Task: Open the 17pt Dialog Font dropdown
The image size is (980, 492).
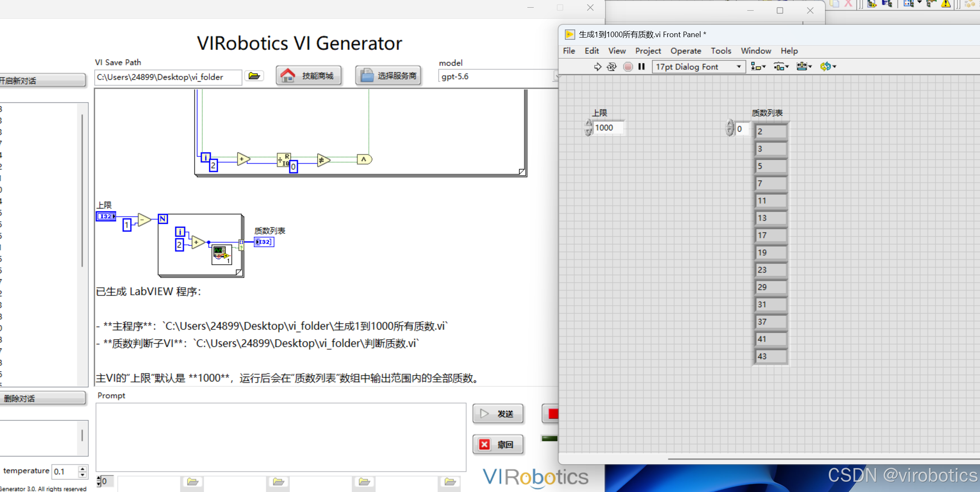Action: point(699,67)
